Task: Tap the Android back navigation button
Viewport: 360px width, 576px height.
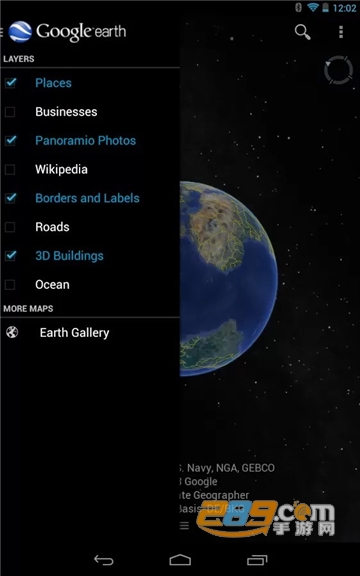Action: [x=104, y=560]
